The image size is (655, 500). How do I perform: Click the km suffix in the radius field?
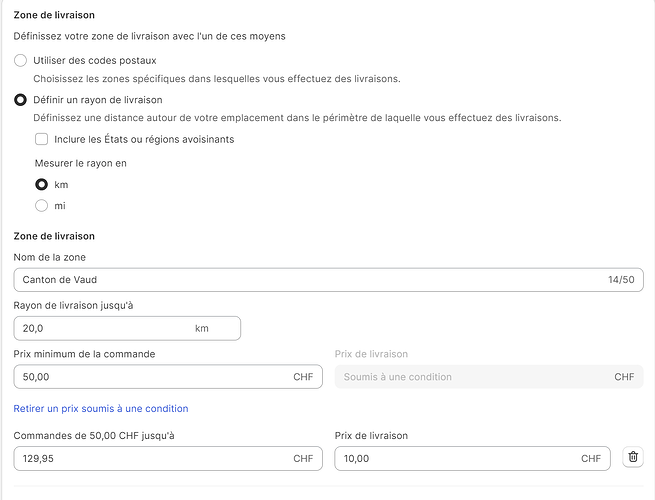pyautogui.click(x=202, y=328)
